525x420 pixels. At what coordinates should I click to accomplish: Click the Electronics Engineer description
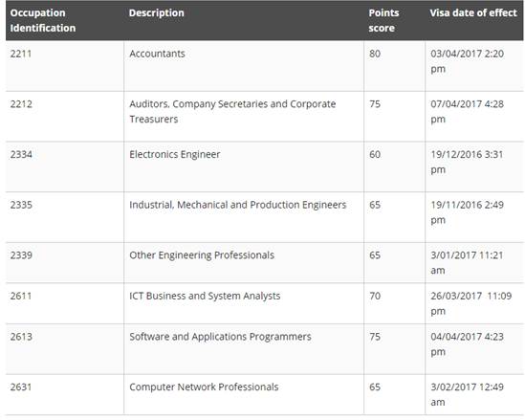tap(175, 154)
